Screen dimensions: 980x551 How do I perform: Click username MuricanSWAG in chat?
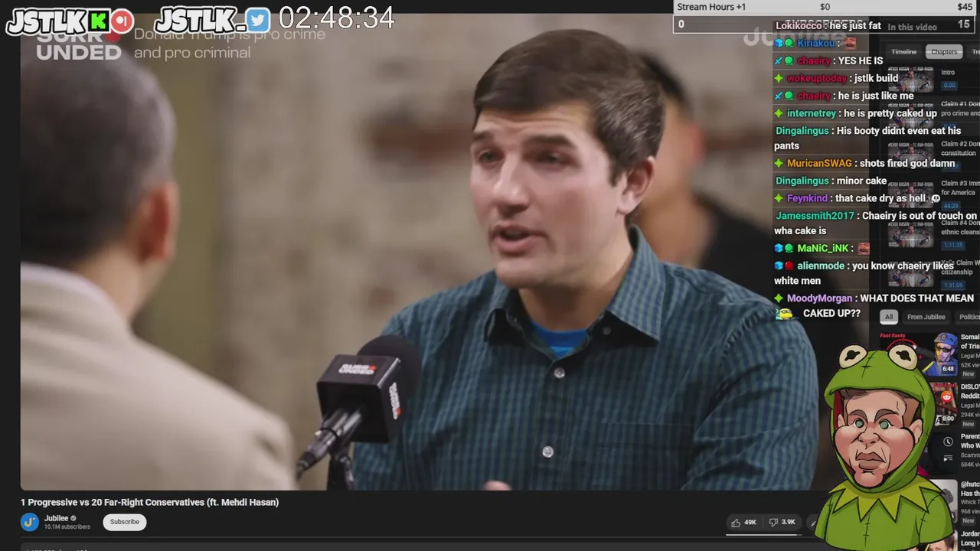[x=819, y=164]
